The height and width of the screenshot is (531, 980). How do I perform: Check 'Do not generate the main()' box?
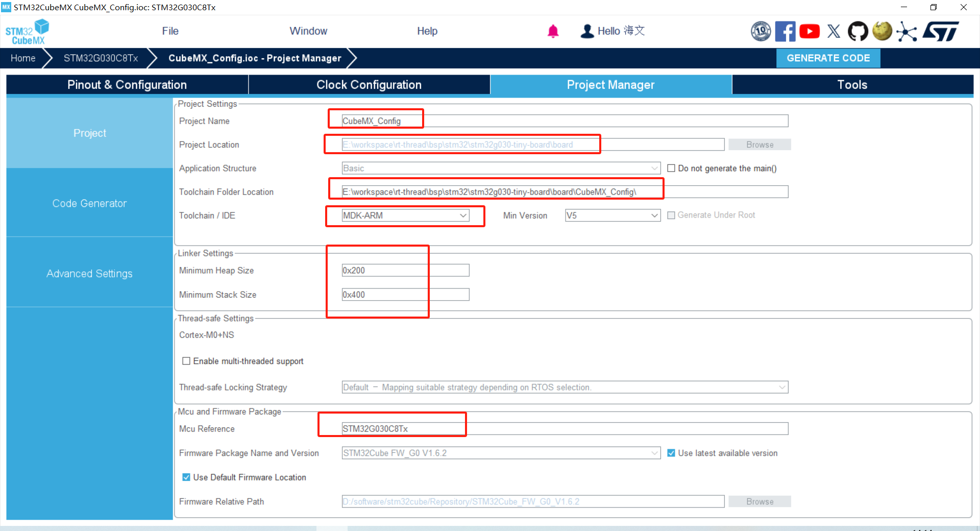(671, 168)
